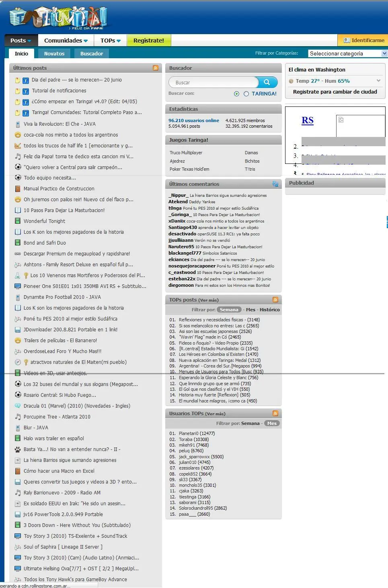Click gamepad icon beside 'Ashtons - Family Resort Deluxe'
388x588 pixels.
pos(18,265)
